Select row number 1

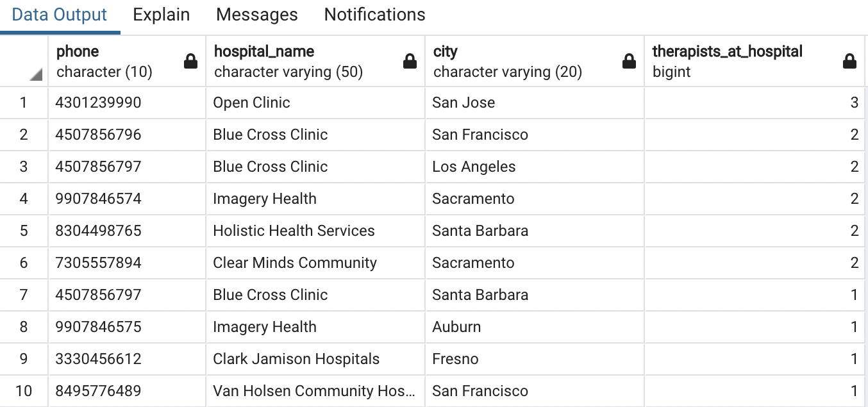click(24, 103)
